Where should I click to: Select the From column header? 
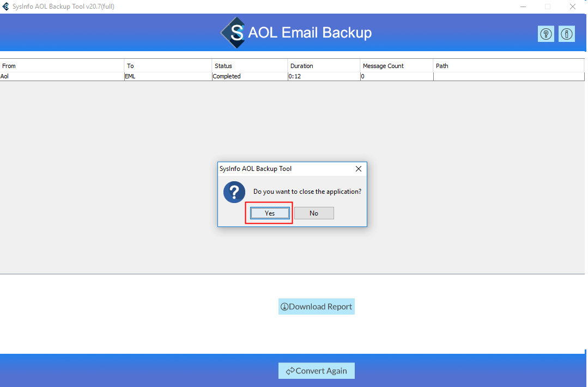click(x=62, y=65)
